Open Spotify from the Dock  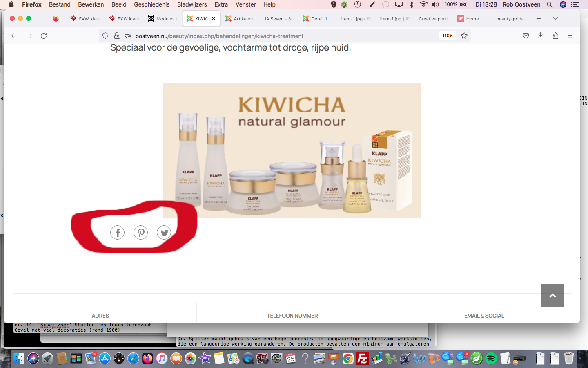coord(491,359)
